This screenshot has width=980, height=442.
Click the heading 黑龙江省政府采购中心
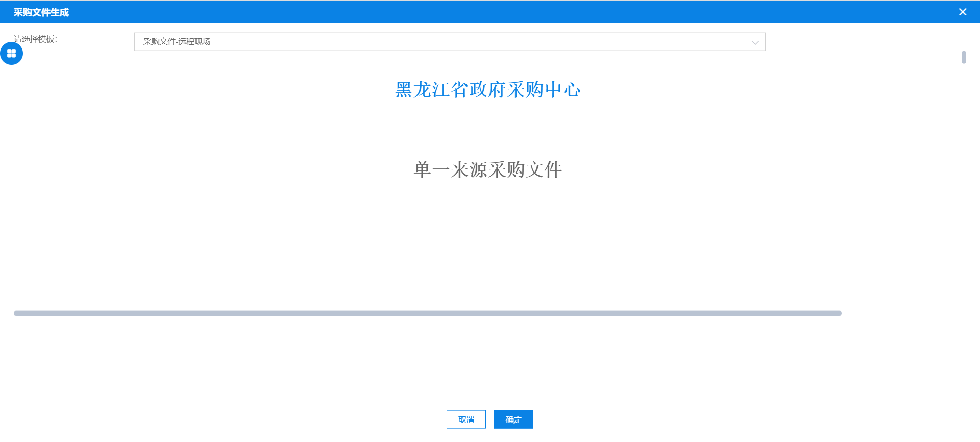point(488,90)
